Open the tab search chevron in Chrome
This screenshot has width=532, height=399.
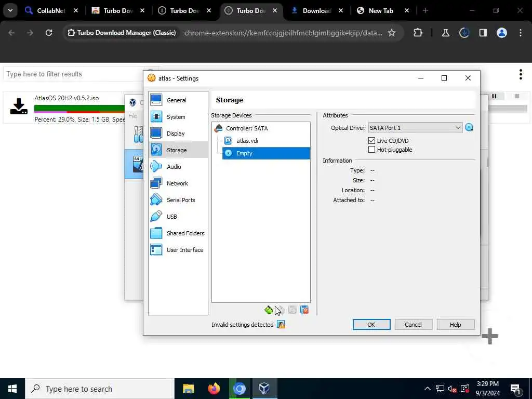pyautogui.click(x=10, y=10)
